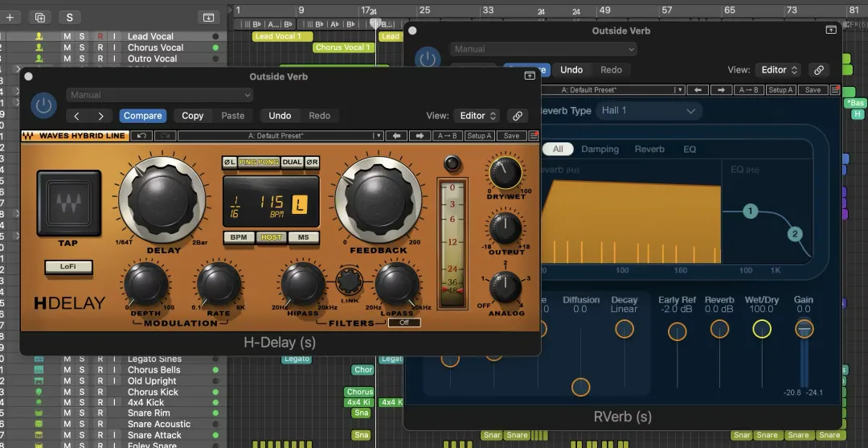
Task: Toggle the left phase ØL button in H-Delay
Action: pyautogui.click(x=229, y=162)
